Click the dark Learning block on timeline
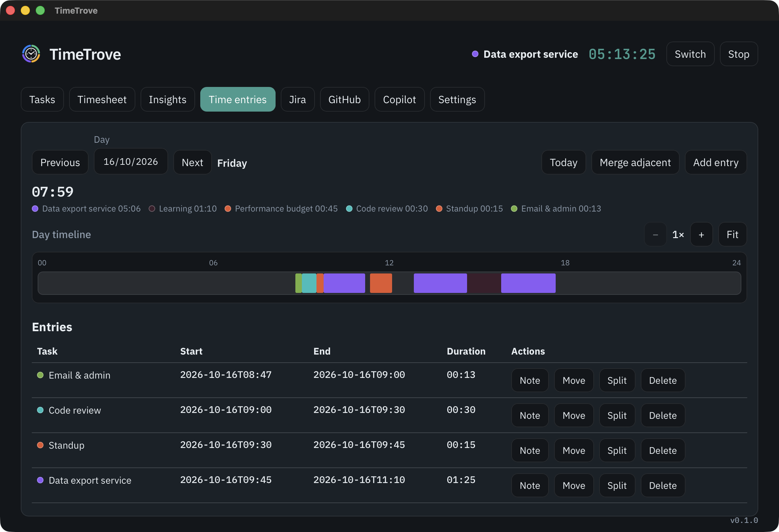779x532 pixels. tap(484, 283)
